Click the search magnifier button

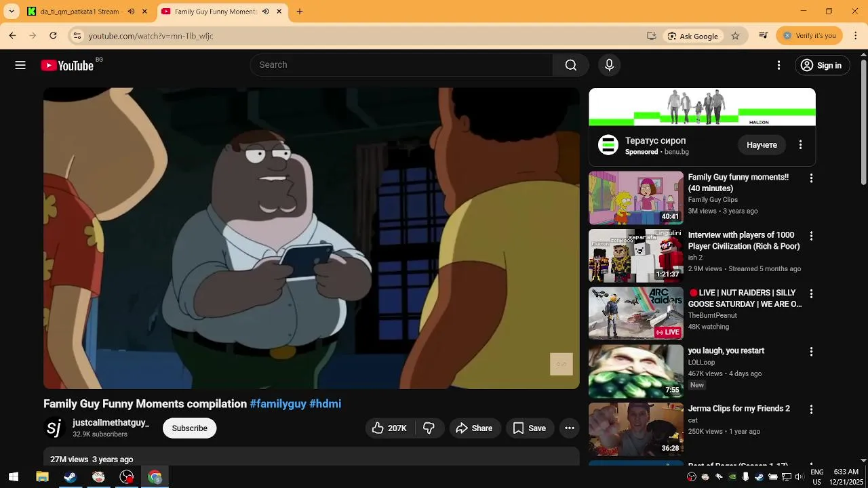(571, 65)
